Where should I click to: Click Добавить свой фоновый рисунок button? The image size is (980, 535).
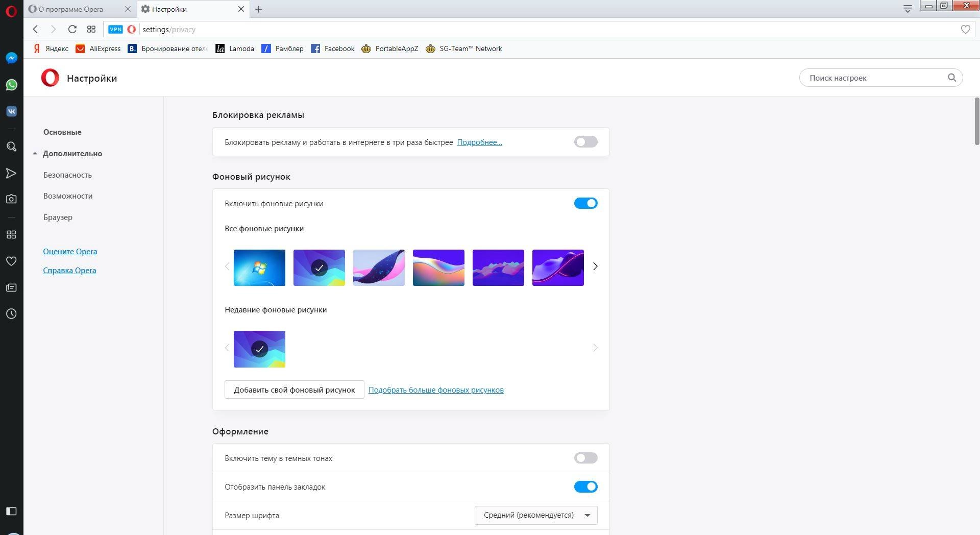click(295, 390)
